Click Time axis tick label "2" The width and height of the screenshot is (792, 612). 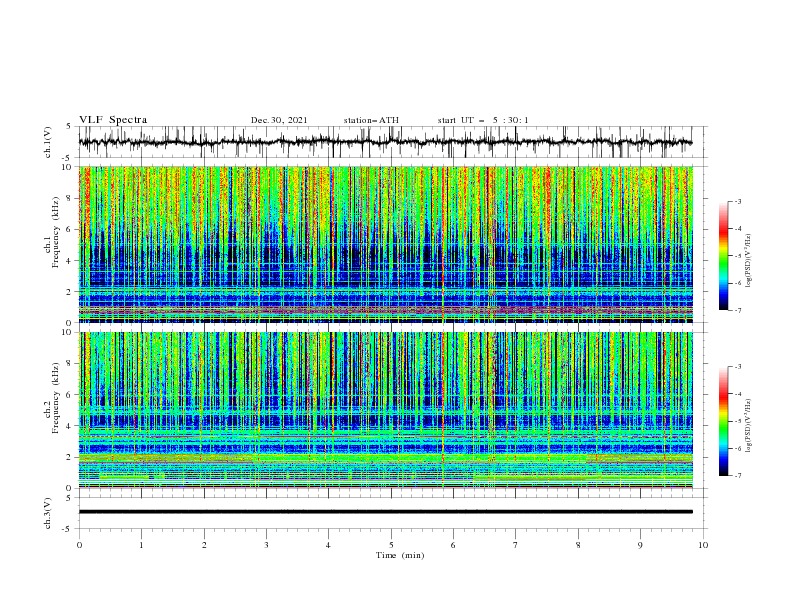(204, 545)
